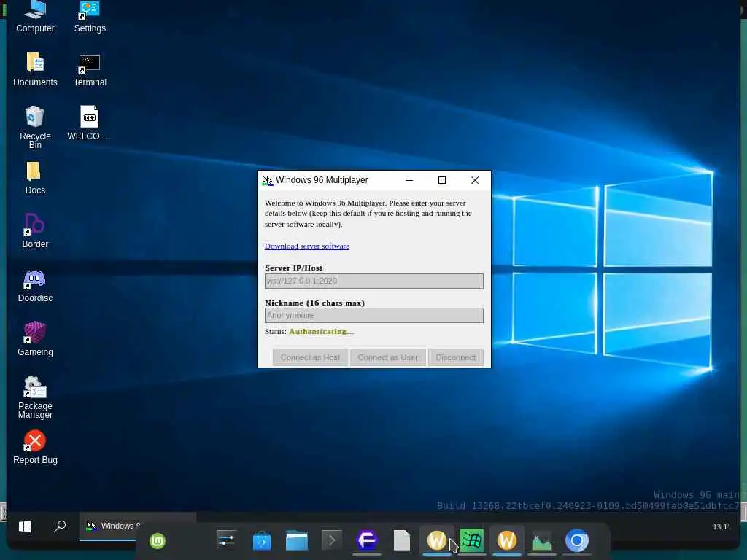Screen dimensions: 747x560
Task: Maximize the Windows 96 Multiplayer window
Action: [x=442, y=180]
